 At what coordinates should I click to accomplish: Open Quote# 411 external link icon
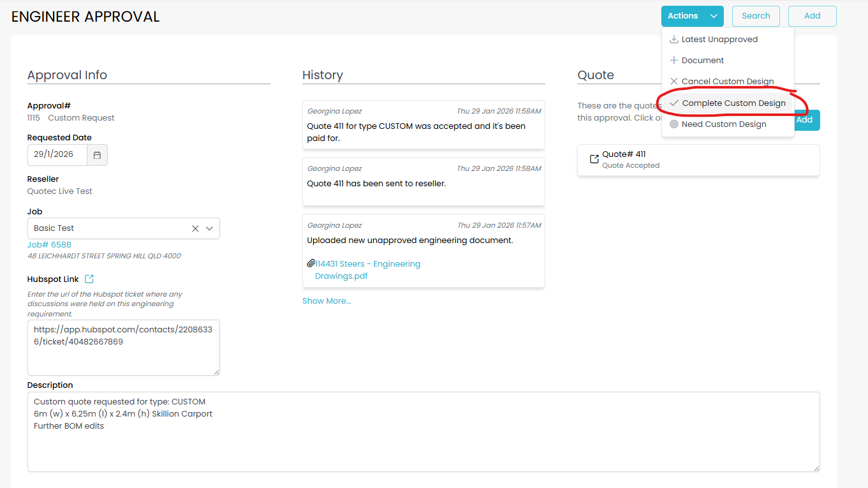point(594,159)
